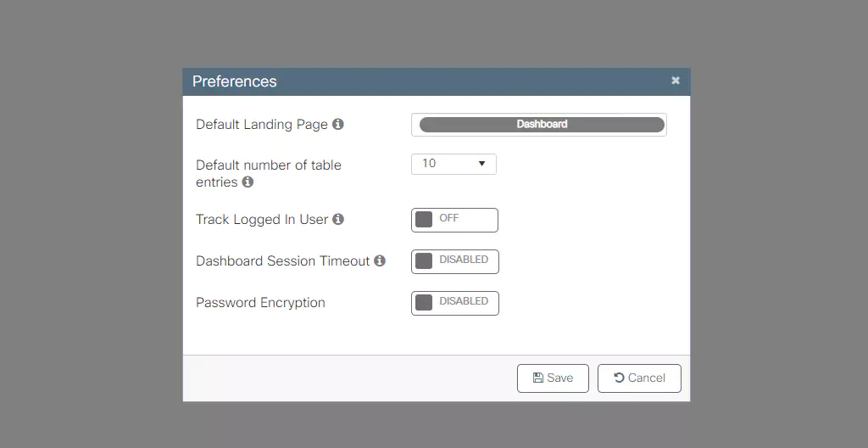Click info icon beside Dashboard Session Timeout
The image size is (868, 448).
pos(380,260)
